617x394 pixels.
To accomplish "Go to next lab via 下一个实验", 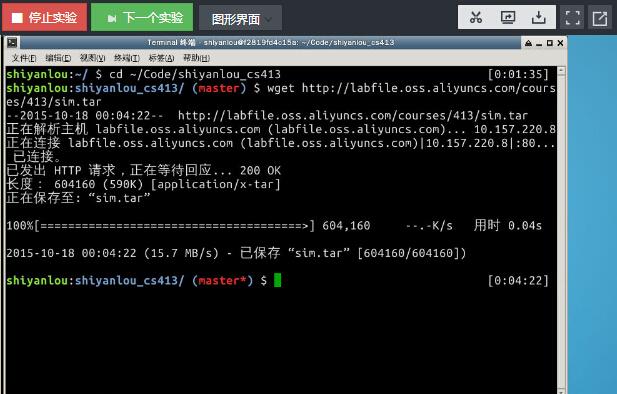I will coord(142,17).
